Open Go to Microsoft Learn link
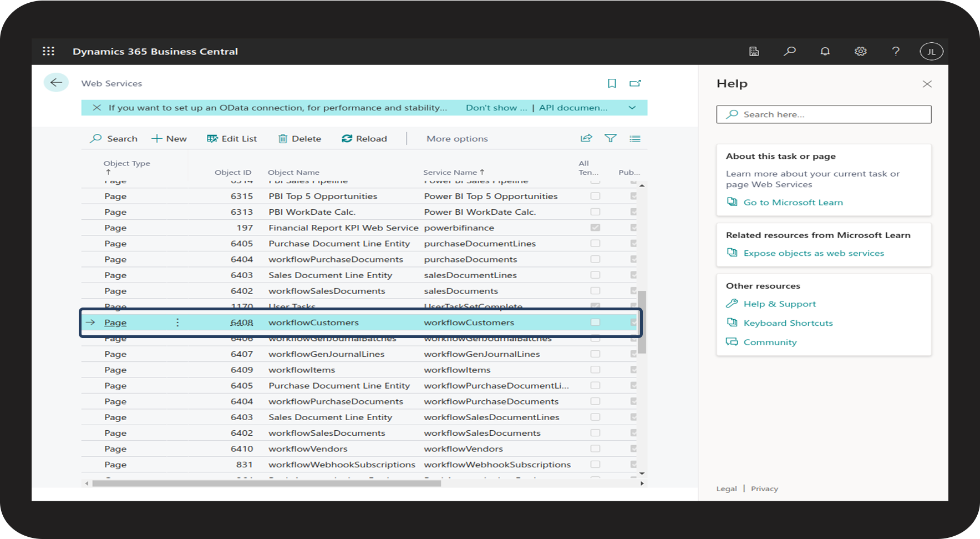The width and height of the screenshot is (980, 539). [793, 203]
